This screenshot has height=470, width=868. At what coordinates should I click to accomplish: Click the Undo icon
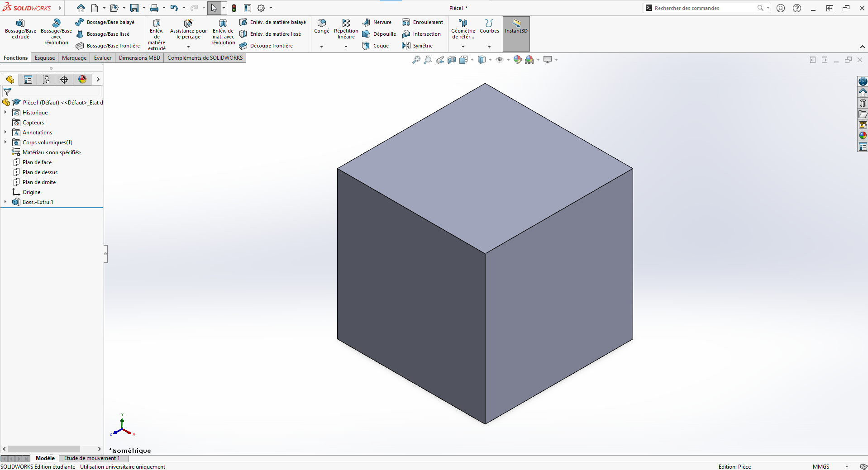coord(174,8)
